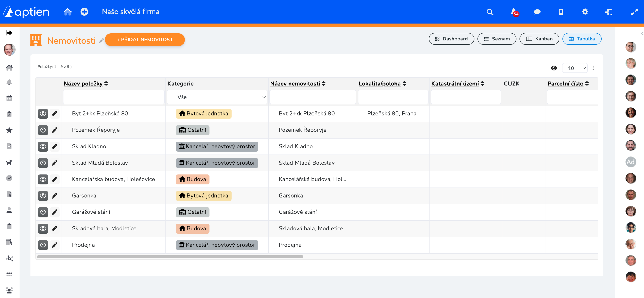Image resolution: width=644 pixels, height=298 pixels.
Task: Open sidebar house icon
Action: (9, 68)
